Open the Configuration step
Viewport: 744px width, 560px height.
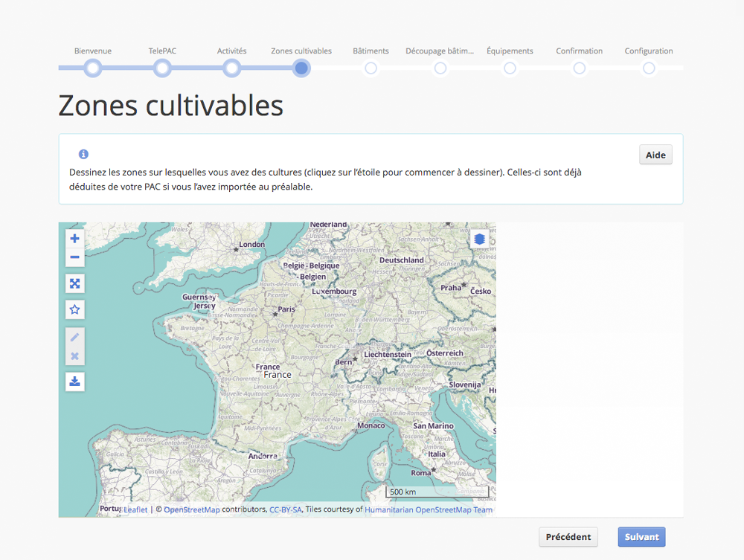649,68
